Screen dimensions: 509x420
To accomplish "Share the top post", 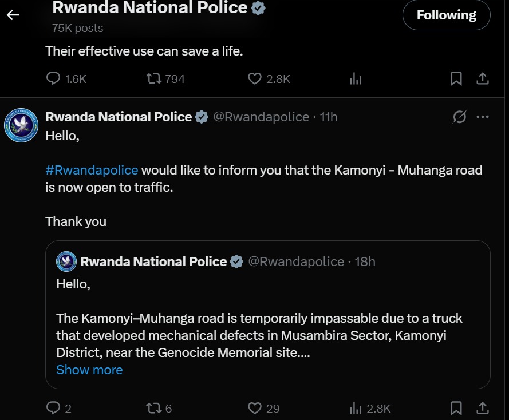I will tap(483, 79).
